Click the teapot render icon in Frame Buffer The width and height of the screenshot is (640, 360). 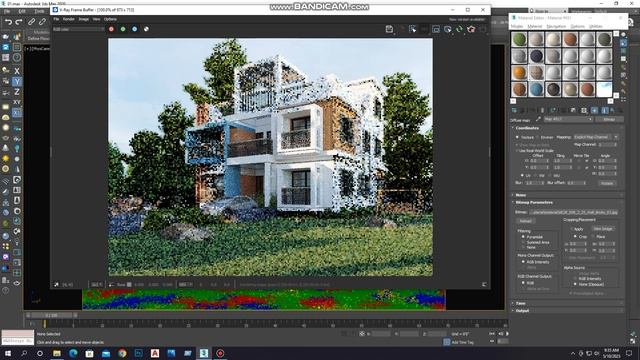click(471, 29)
